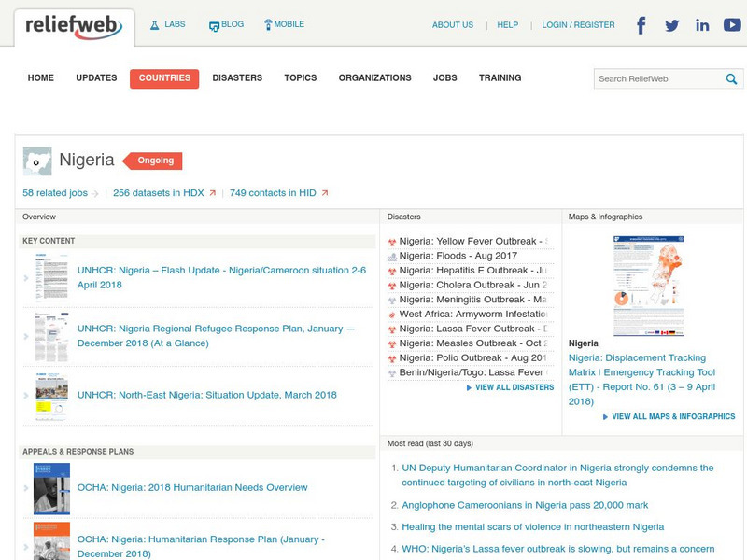Click the Search ReliefWeb input field
Viewport: 747px width, 560px height.
point(660,79)
